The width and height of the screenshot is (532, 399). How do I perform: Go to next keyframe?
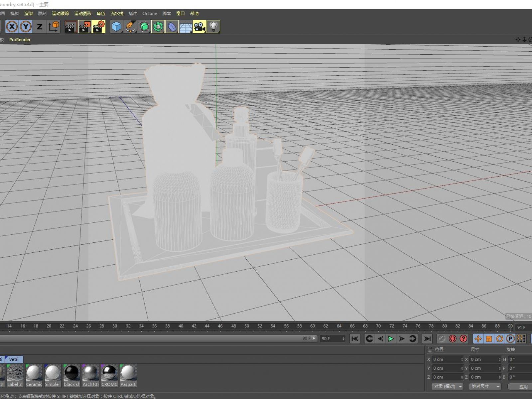coord(413,339)
